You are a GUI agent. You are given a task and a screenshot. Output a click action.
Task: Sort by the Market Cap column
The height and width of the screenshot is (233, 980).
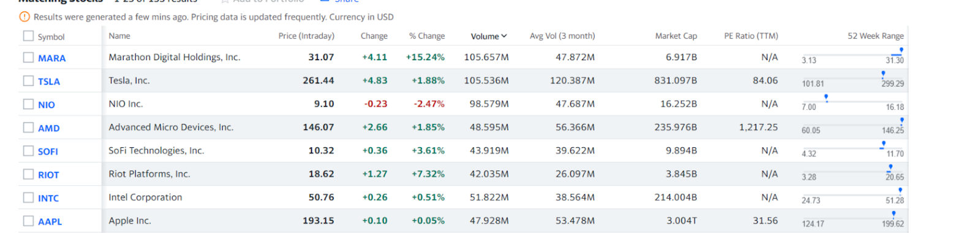coord(676,36)
